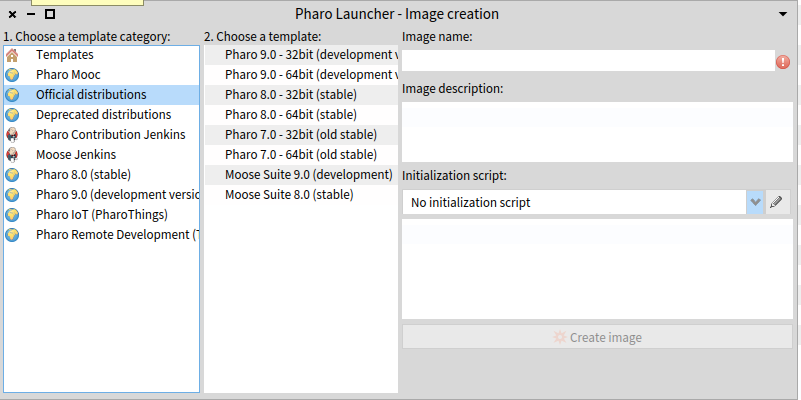The width and height of the screenshot is (801, 400).
Task: Select the Pharo Mooc category
Action: (x=101, y=75)
